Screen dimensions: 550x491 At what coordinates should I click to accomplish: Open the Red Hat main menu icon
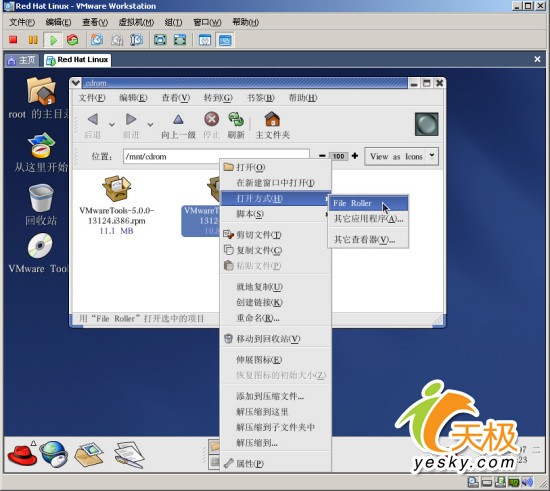pyautogui.click(x=22, y=455)
